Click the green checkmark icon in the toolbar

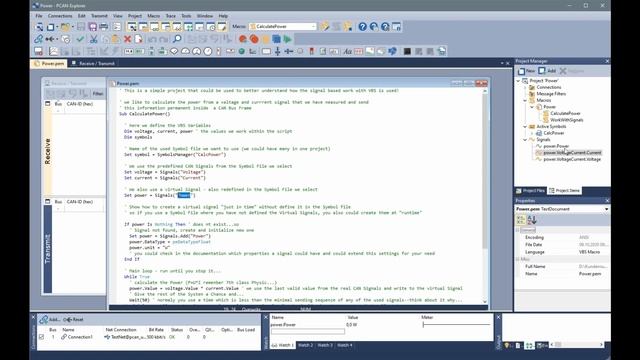pyautogui.click(x=80, y=39)
